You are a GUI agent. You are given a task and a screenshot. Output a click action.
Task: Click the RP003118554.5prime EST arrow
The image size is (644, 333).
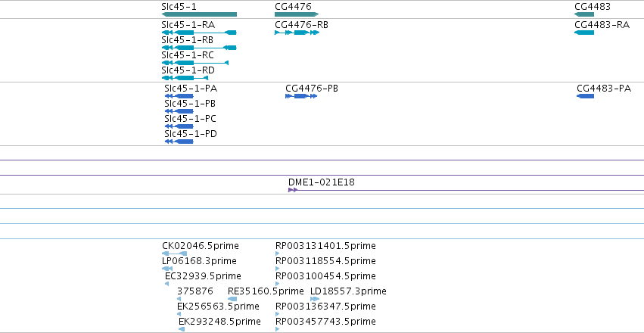(x=277, y=269)
